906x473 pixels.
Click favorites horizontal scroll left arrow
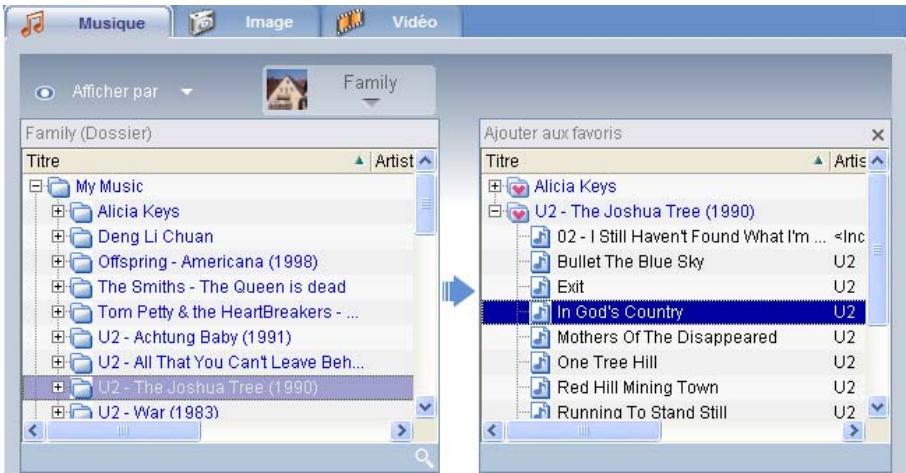pyautogui.click(x=493, y=430)
